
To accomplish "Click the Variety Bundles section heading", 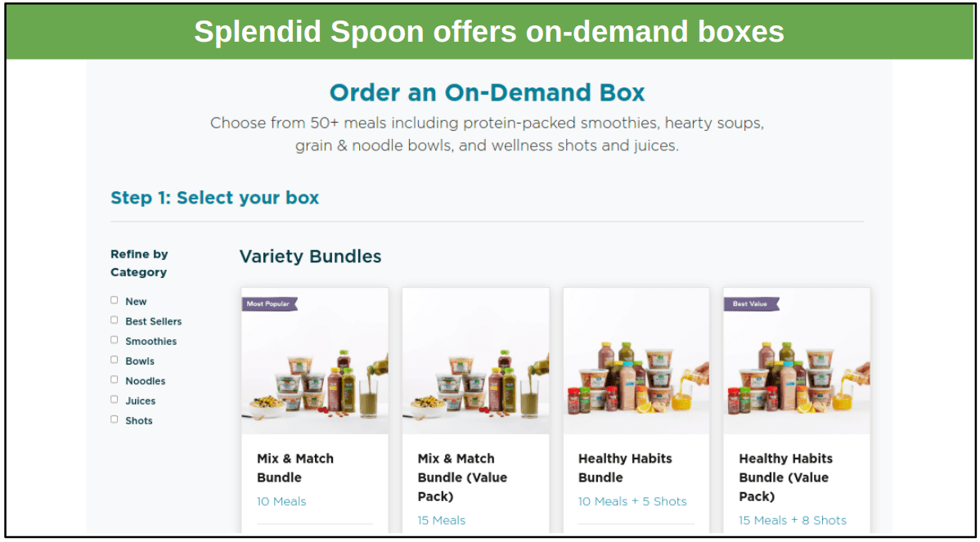I will coord(310,256).
